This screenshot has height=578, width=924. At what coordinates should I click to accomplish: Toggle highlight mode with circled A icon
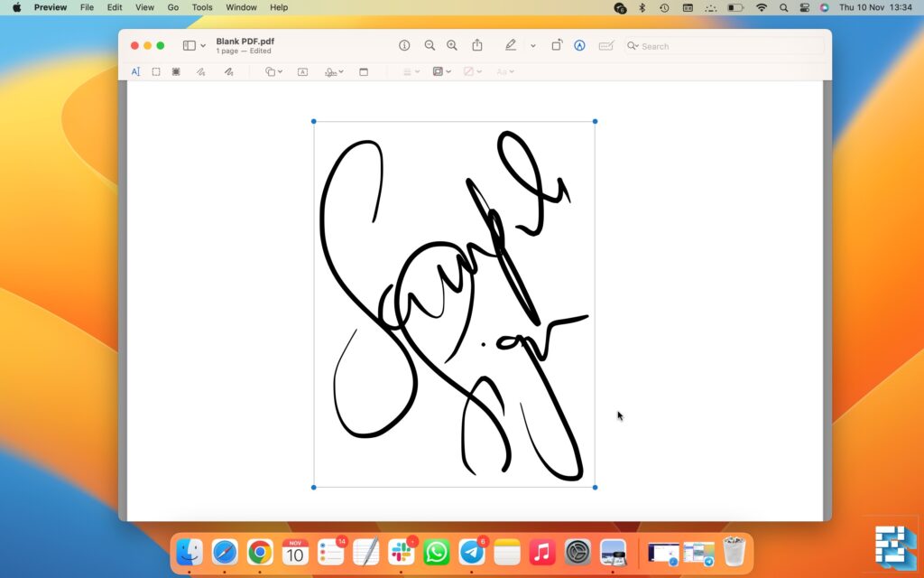pyautogui.click(x=578, y=45)
